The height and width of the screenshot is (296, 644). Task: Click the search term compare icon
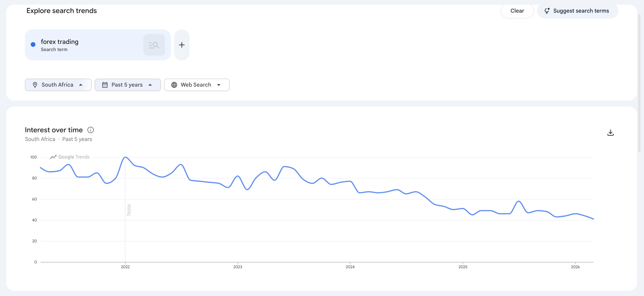(154, 45)
